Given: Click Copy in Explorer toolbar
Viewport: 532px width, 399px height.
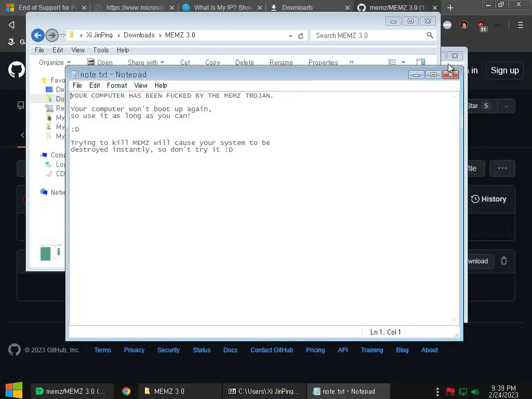Looking at the screenshot, I should (212, 62).
